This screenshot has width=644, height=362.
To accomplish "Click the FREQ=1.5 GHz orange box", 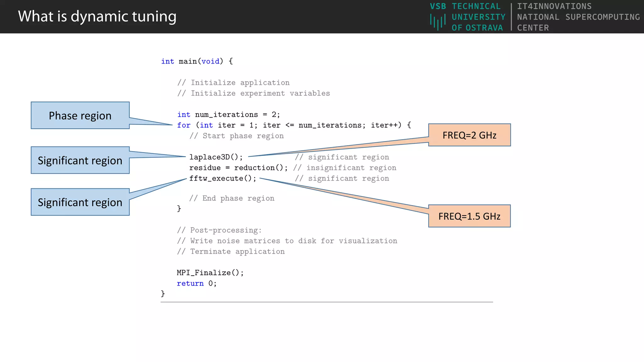I will click(469, 216).
